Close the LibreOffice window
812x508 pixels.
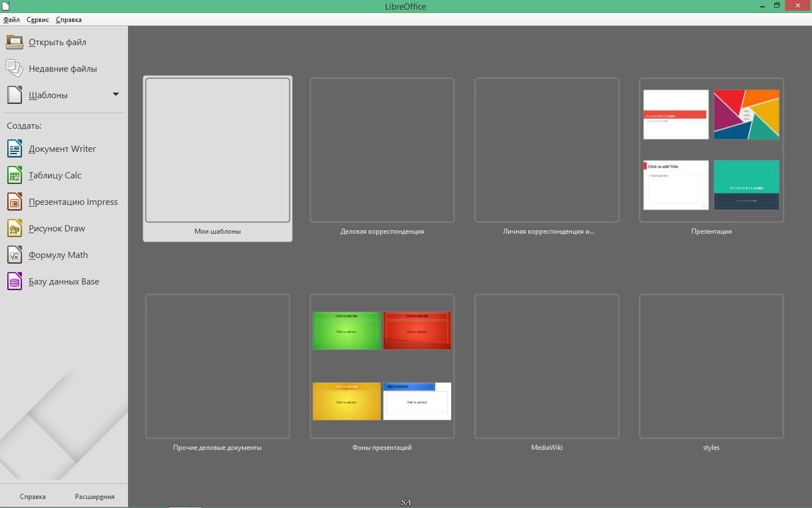click(798, 6)
